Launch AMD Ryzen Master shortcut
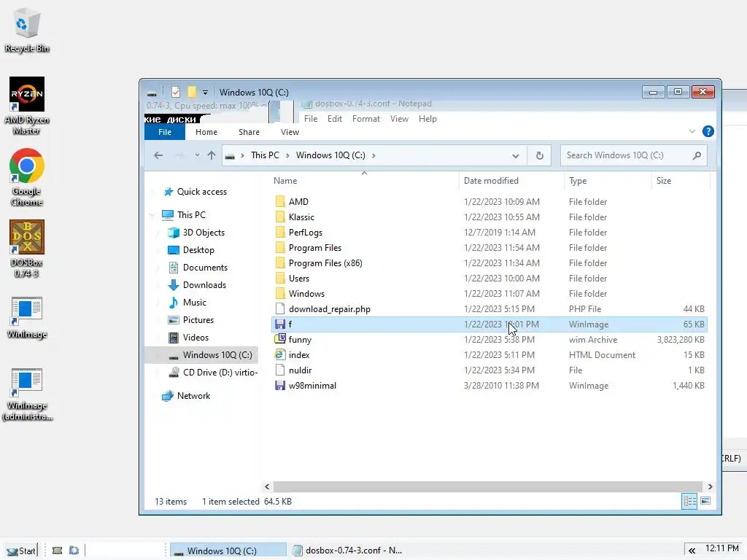This screenshot has height=560, width=747. tap(27, 105)
